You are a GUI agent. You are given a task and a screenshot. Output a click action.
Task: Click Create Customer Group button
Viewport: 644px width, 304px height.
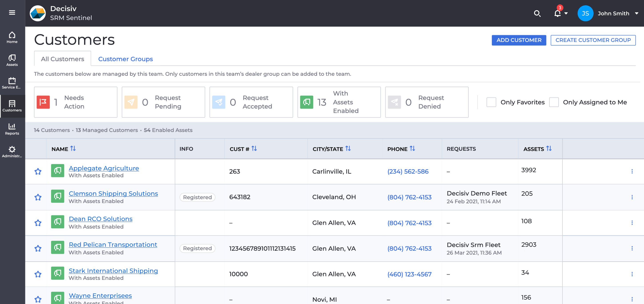(593, 40)
